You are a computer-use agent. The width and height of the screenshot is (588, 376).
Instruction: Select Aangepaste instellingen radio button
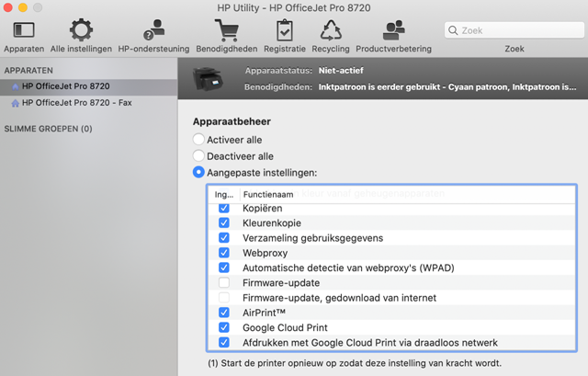pos(198,172)
